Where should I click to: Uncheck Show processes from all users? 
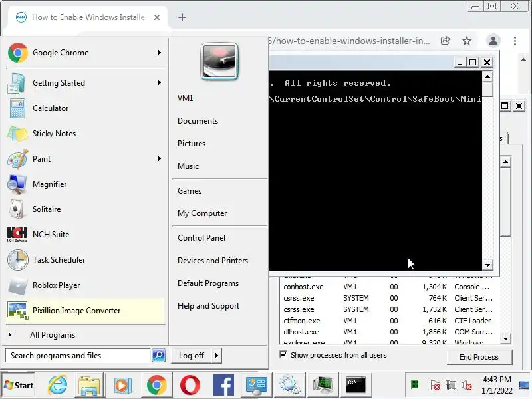click(x=283, y=354)
